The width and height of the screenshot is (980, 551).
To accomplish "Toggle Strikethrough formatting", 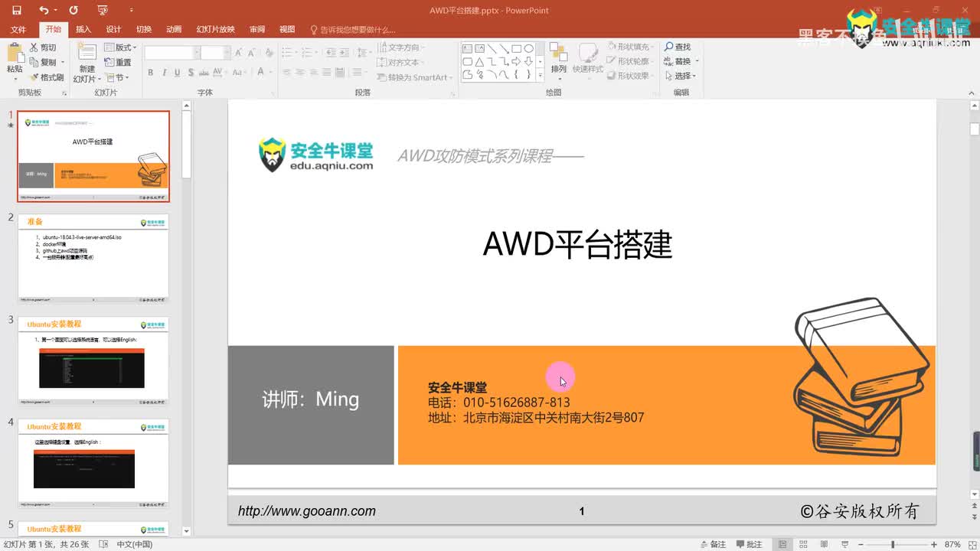I will [205, 73].
